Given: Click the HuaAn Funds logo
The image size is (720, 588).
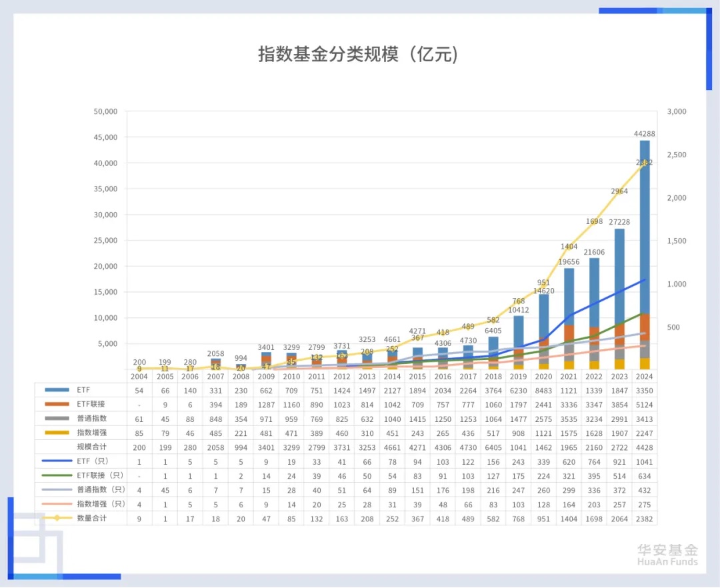Looking at the screenshot, I should pos(667,555).
